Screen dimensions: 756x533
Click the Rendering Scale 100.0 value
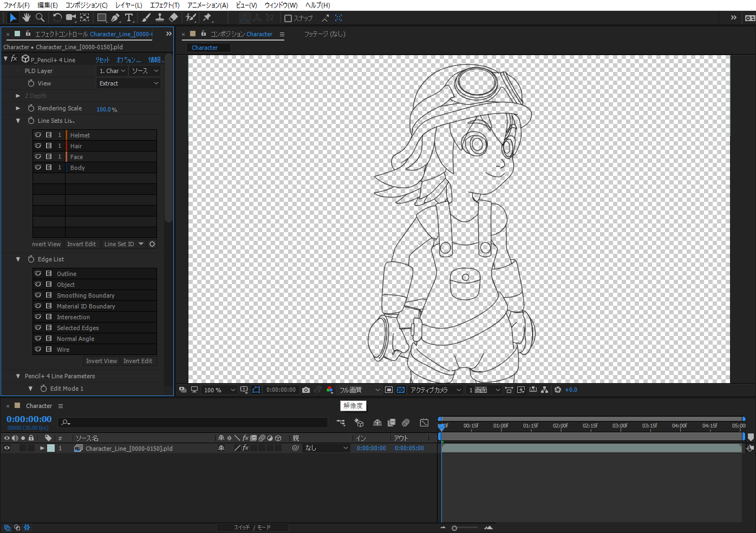(x=104, y=109)
